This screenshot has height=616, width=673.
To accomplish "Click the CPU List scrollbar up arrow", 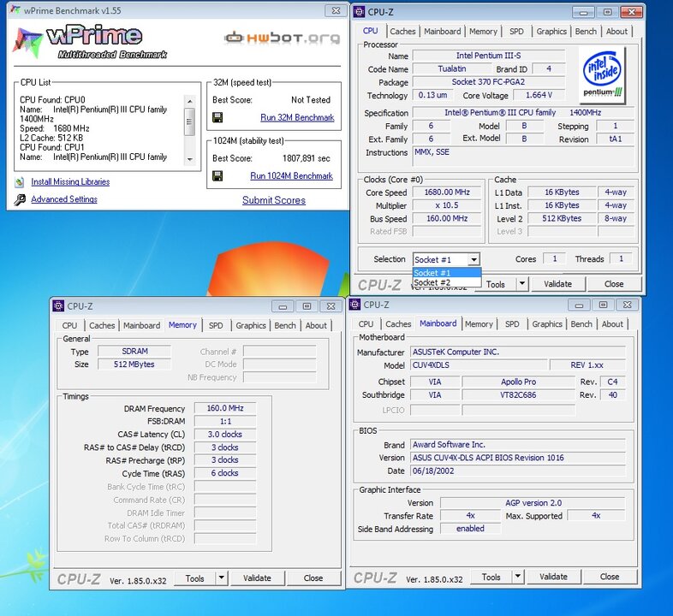I will [190, 101].
